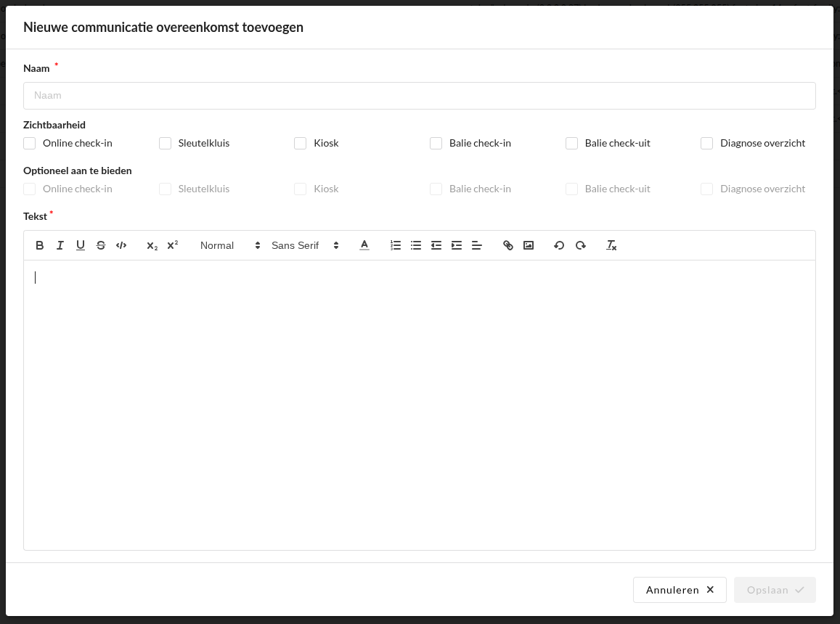The width and height of the screenshot is (840, 624).
Task: Open the text color picker
Action: [x=364, y=245]
